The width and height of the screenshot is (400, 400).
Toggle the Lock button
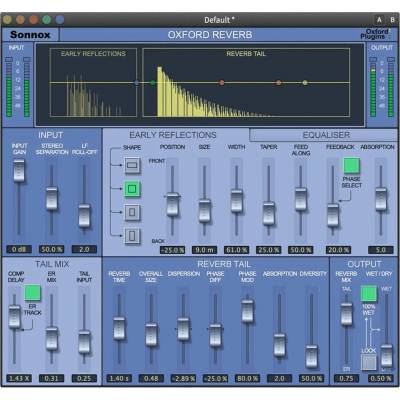click(369, 363)
